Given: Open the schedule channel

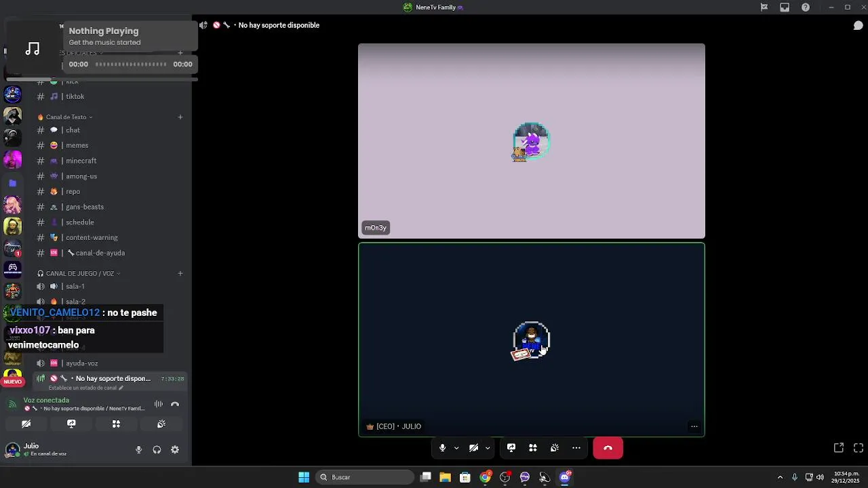Looking at the screenshot, I should [108, 222].
